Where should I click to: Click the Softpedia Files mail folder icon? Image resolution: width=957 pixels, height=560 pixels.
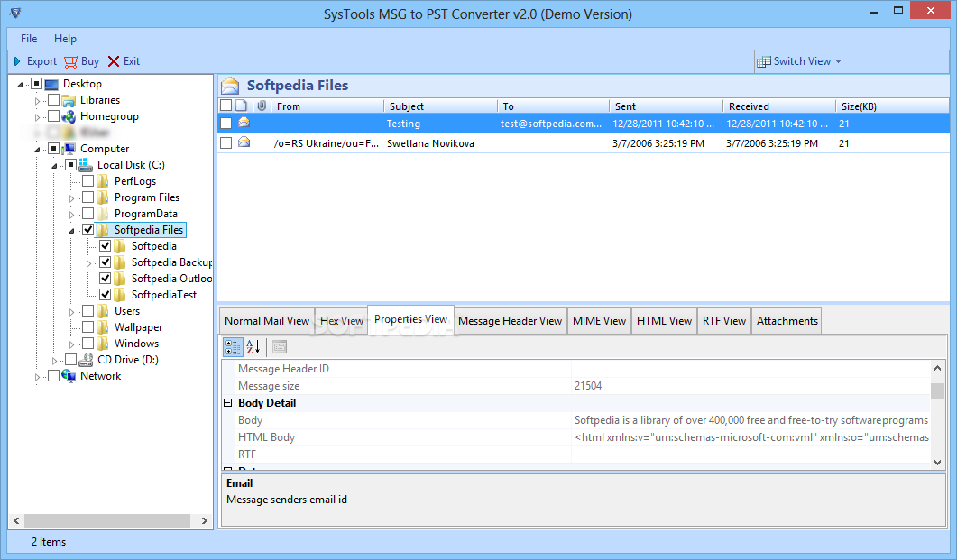tap(230, 86)
